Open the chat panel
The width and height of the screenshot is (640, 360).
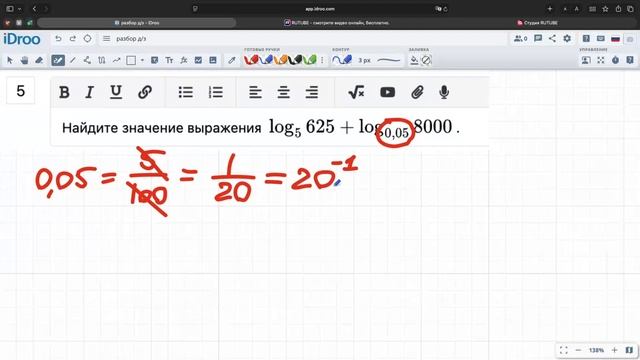538,38
